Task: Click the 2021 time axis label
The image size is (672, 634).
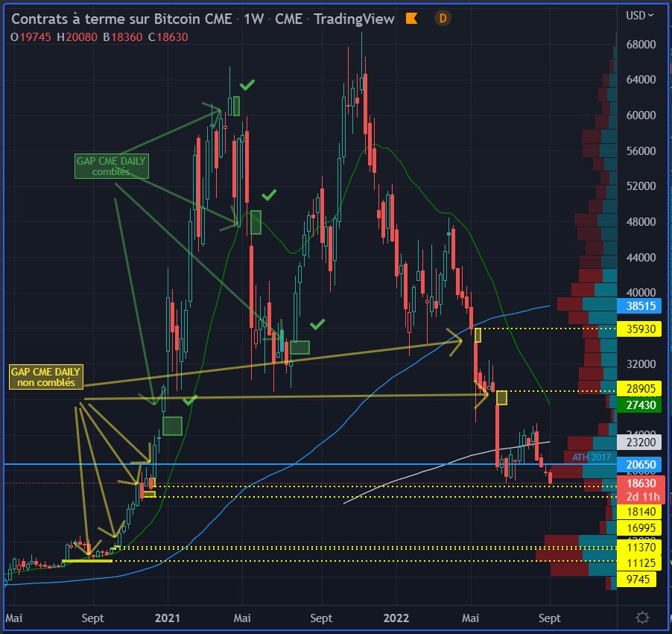Action: click(x=167, y=618)
